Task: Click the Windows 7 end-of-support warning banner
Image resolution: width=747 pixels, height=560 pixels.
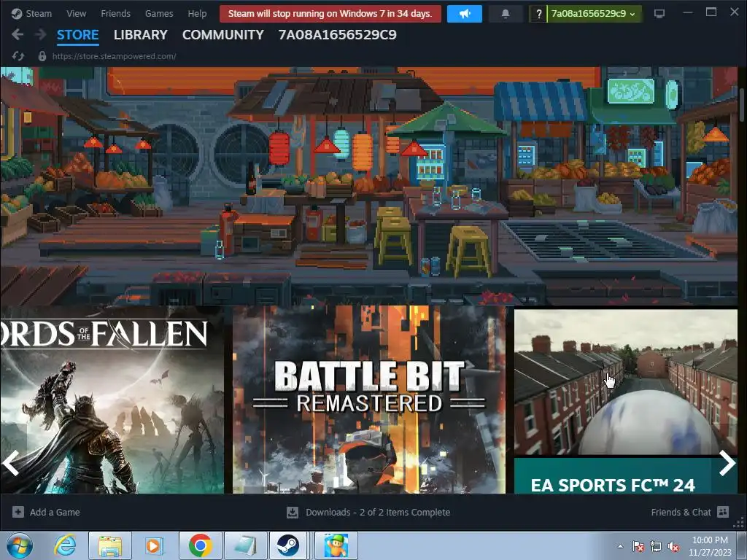Action: pyautogui.click(x=330, y=13)
